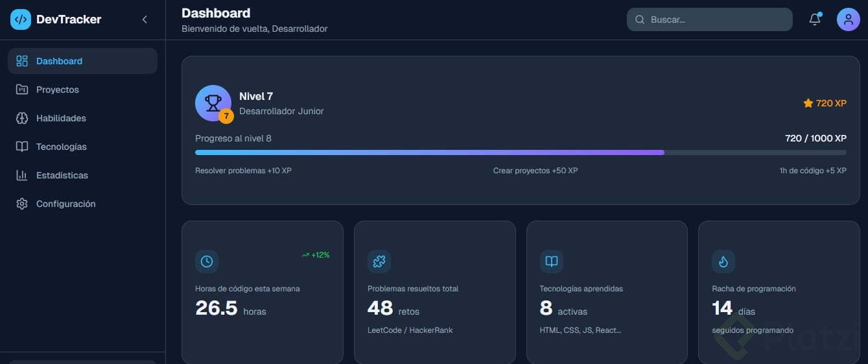This screenshot has width=868, height=364.
Task: Click the +12% trend indicator
Action: tap(316, 255)
